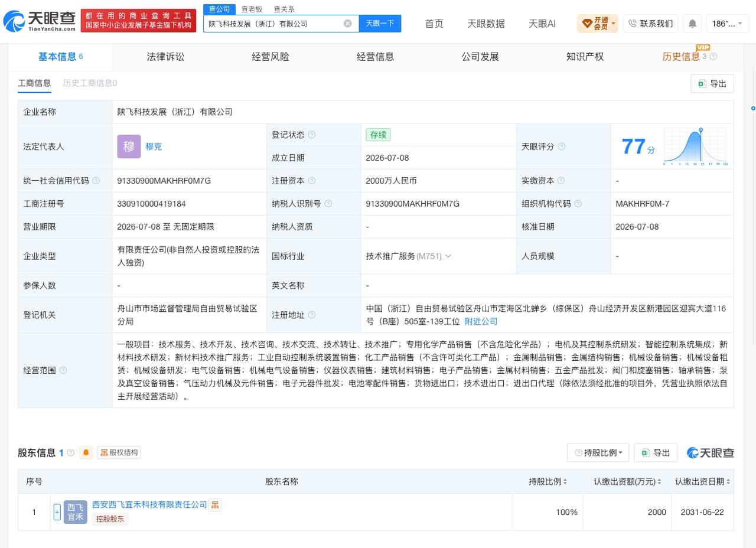This screenshot has height=548, width=756.
Task: Click credit code 91330900MAKHRF0M7G in 统一社会信用代码 row
Action: [164, 181]
